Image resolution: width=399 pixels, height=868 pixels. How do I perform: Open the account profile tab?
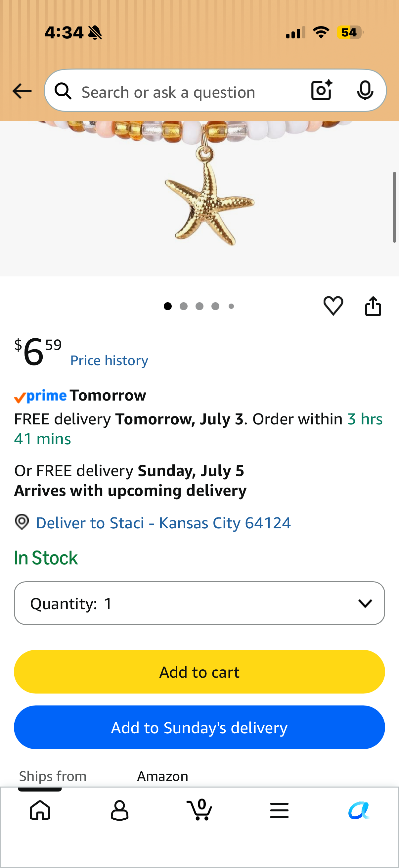pos(119,810)
